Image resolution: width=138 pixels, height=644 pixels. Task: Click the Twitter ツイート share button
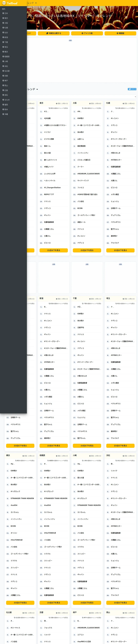(132, 89)
